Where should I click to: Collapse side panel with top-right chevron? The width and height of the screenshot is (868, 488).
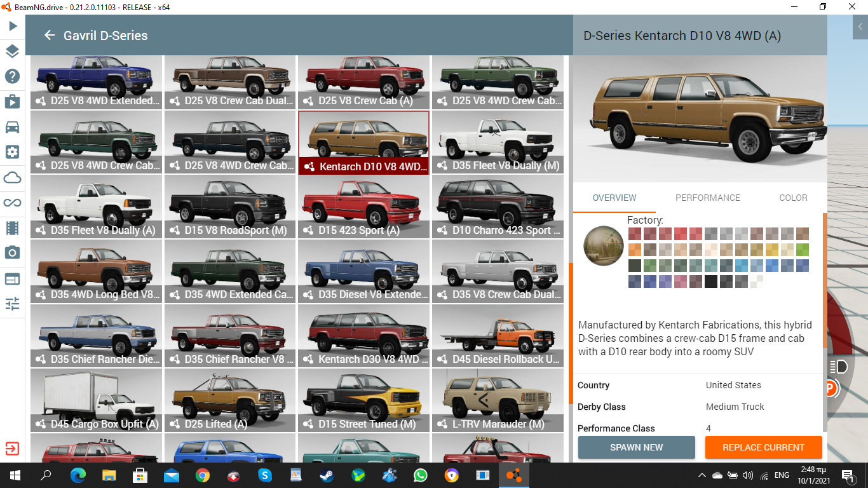tap(860, 27)
